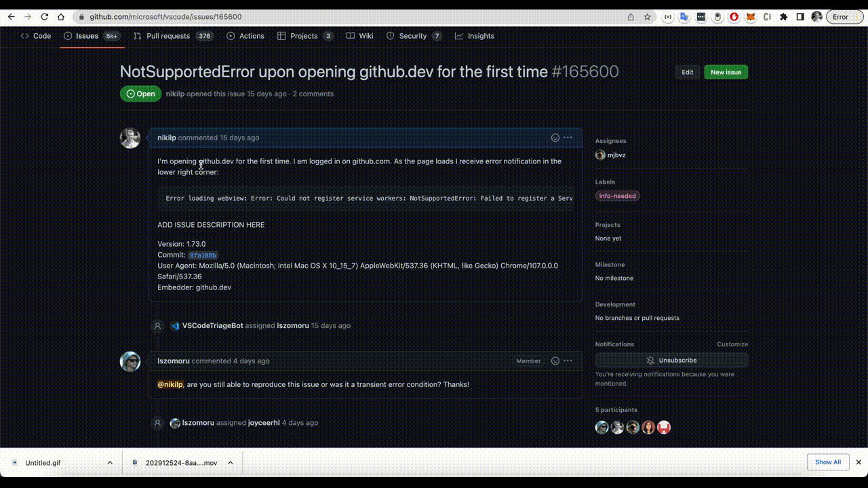Click the New issue button
This screenshot has height=488, width=868.
pos(726,71)
